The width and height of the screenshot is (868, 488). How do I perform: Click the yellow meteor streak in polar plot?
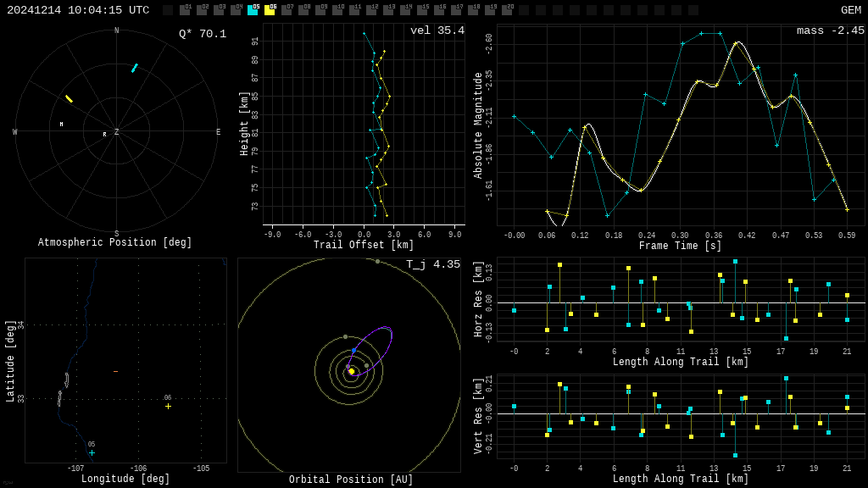pyautogui.click(x=69, y=99)
